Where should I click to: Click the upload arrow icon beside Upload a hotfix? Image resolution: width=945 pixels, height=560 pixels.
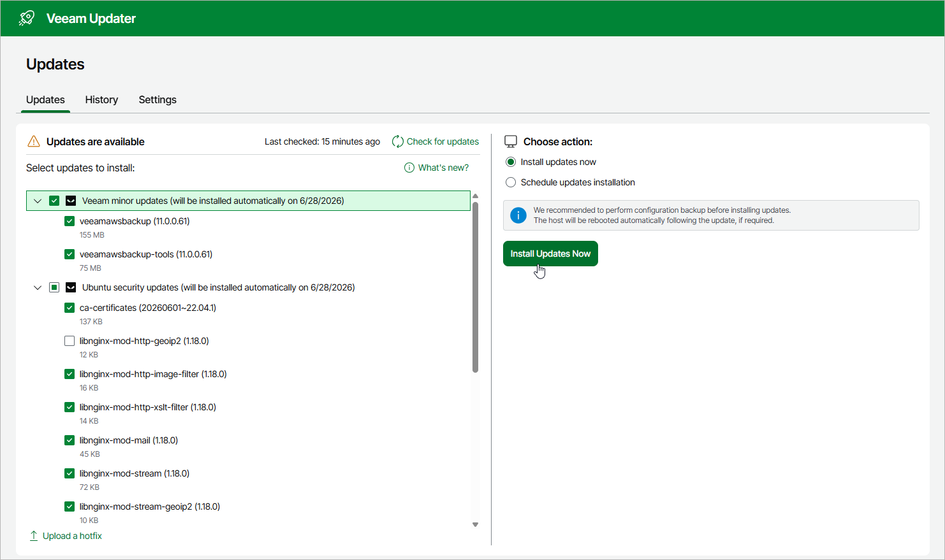click(x=34, y=536)
